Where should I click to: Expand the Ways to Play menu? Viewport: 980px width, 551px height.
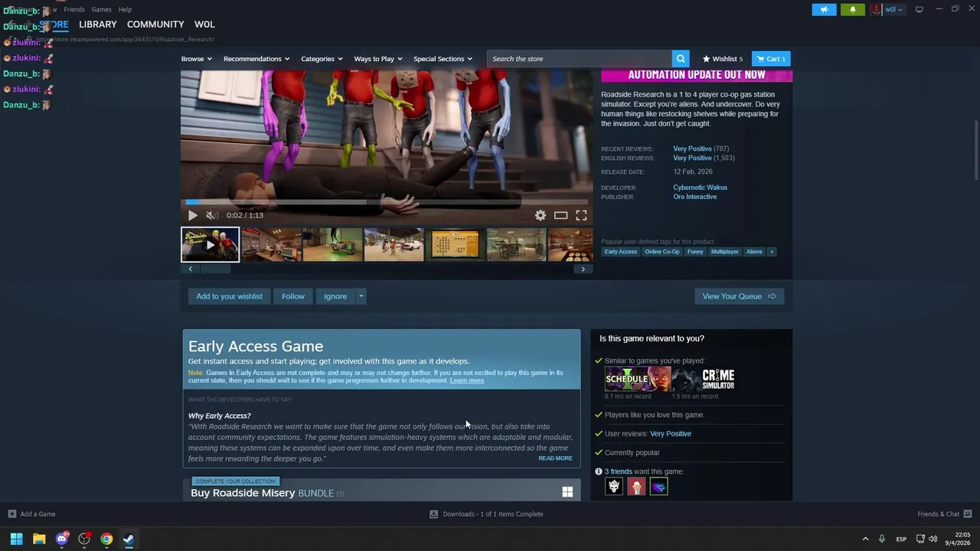pyautogui.click(x=378, y=59)
